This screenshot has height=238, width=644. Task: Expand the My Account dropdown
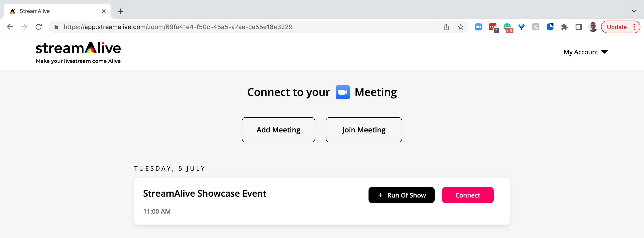[585, 52]
